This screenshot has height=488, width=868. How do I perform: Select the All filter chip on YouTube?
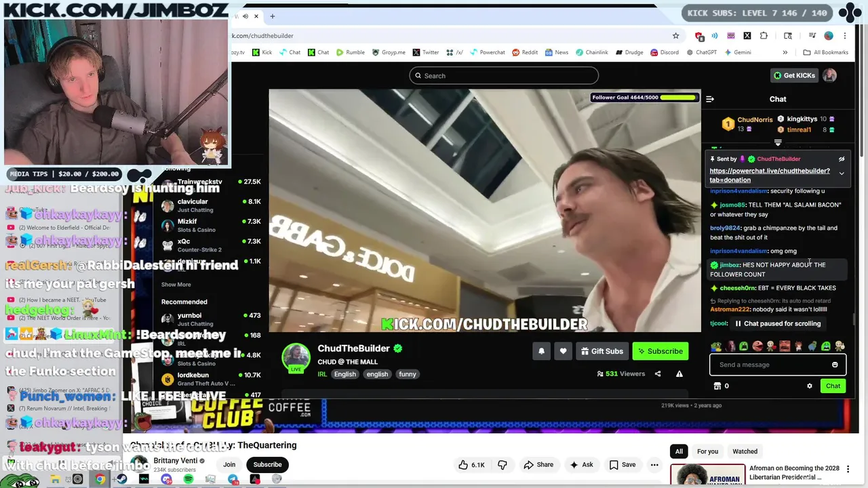click(x=679, y=451)
